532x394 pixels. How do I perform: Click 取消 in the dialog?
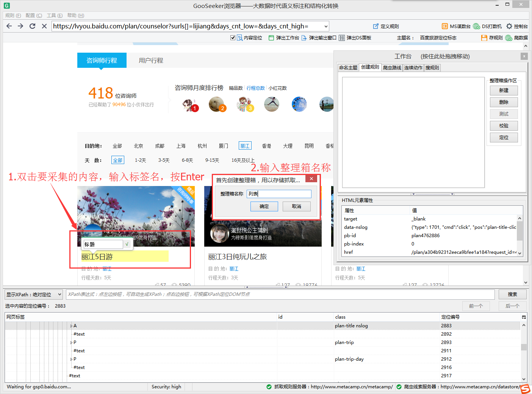[297, 206]
